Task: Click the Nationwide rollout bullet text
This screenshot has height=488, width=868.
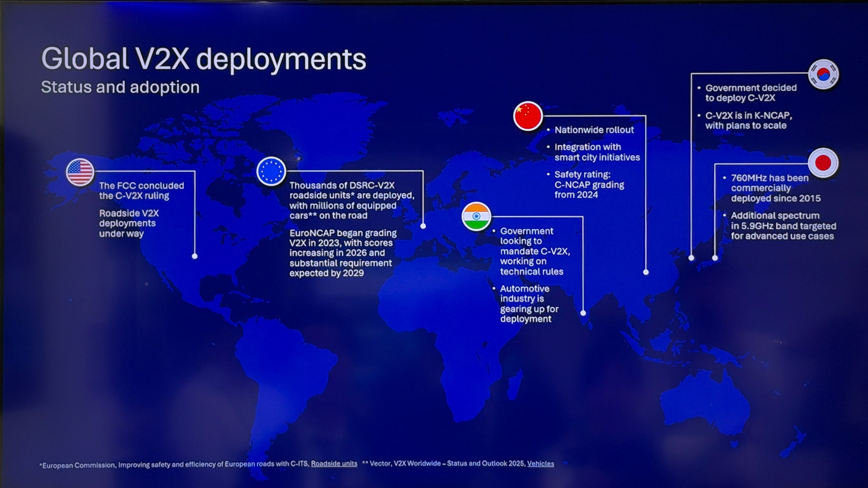Action: [594, 130]
